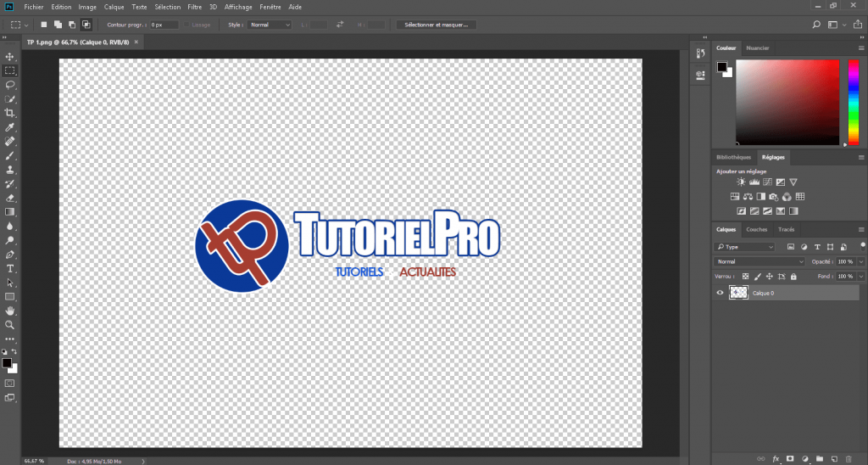
Task: Select the Path Selection tool
Action: coord(9,283)
